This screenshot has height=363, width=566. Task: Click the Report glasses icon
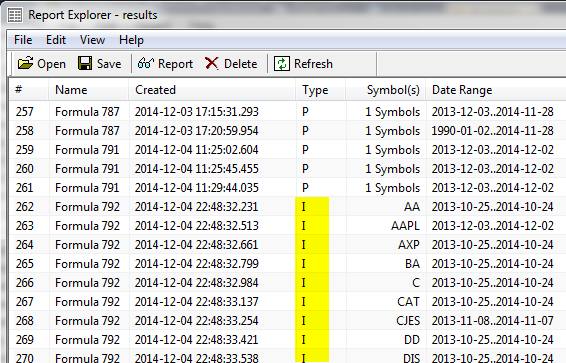[145, 64]
